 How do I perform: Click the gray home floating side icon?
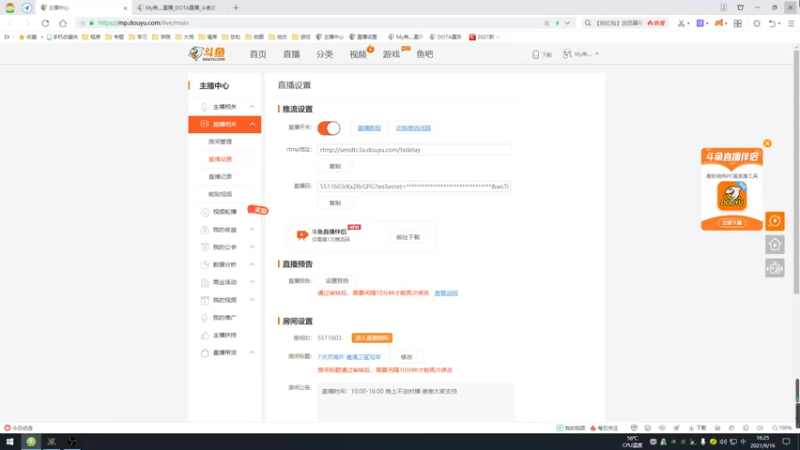point(774,244)
